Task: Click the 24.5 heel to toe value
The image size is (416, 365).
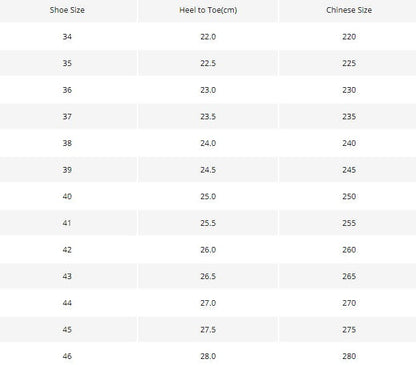Action: coord(208,170)
